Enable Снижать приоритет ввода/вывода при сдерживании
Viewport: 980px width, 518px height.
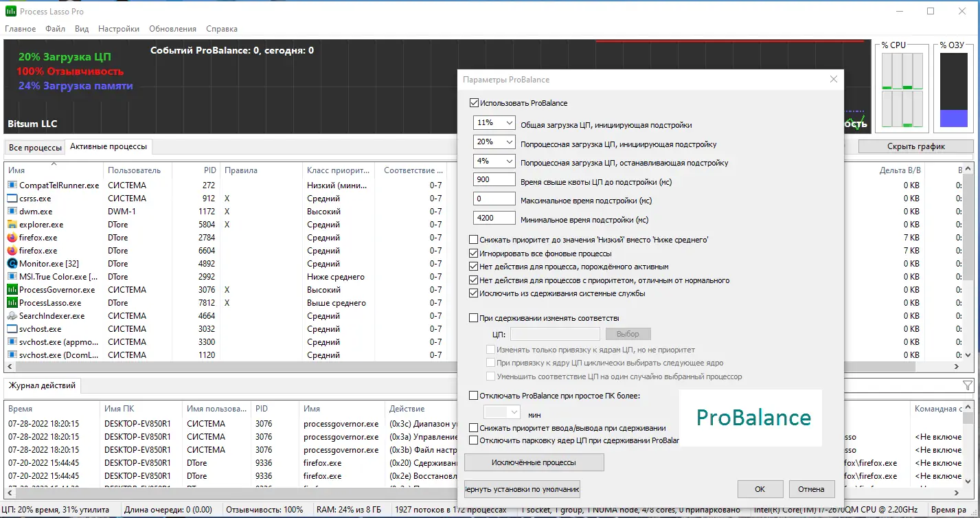point(474,428)
